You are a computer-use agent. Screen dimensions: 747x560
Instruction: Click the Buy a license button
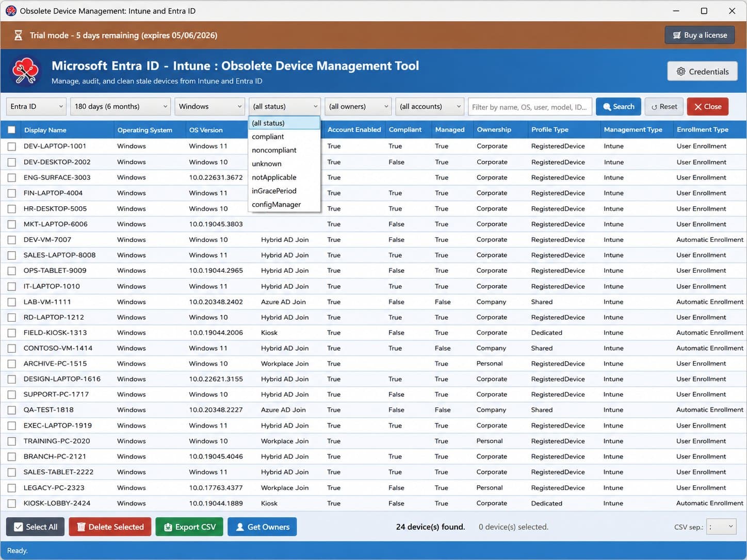pyautogui.click(x=700, y=35)
